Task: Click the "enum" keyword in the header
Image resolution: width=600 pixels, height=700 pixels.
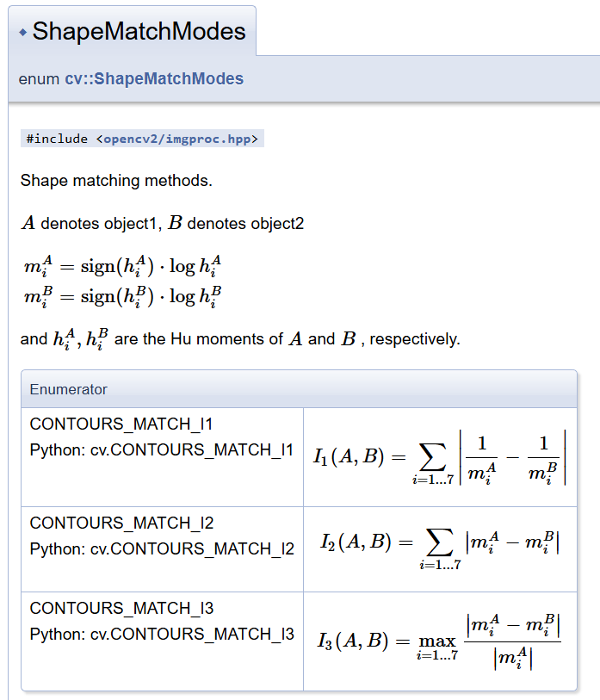Action: point(39,78)
